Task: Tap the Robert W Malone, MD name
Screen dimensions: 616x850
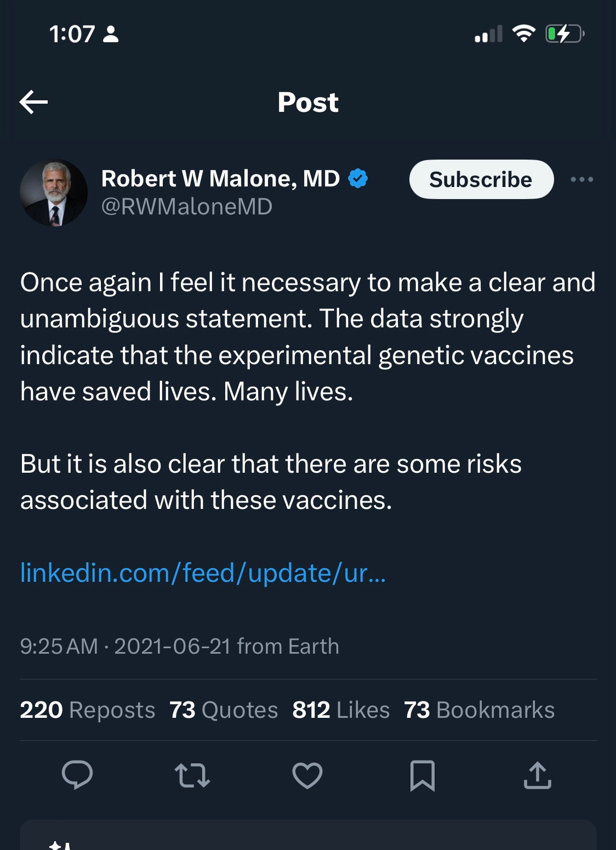Action: click(220, 179)
